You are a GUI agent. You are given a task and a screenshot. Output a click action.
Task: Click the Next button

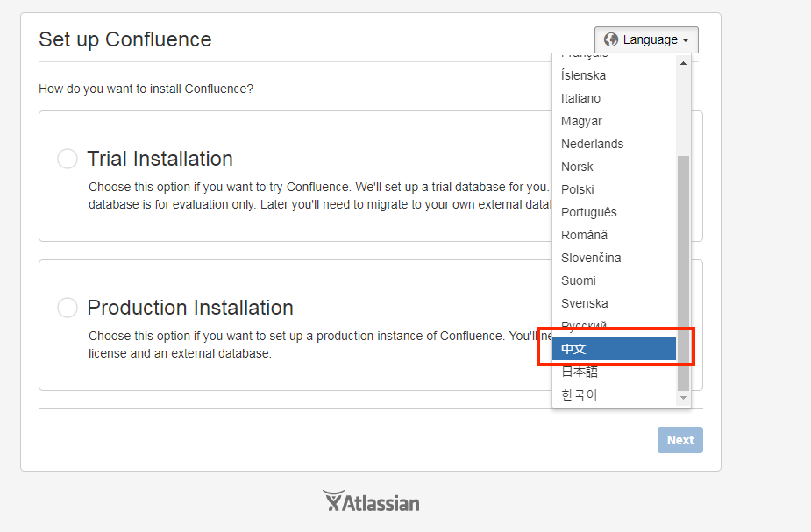point(680,440)
